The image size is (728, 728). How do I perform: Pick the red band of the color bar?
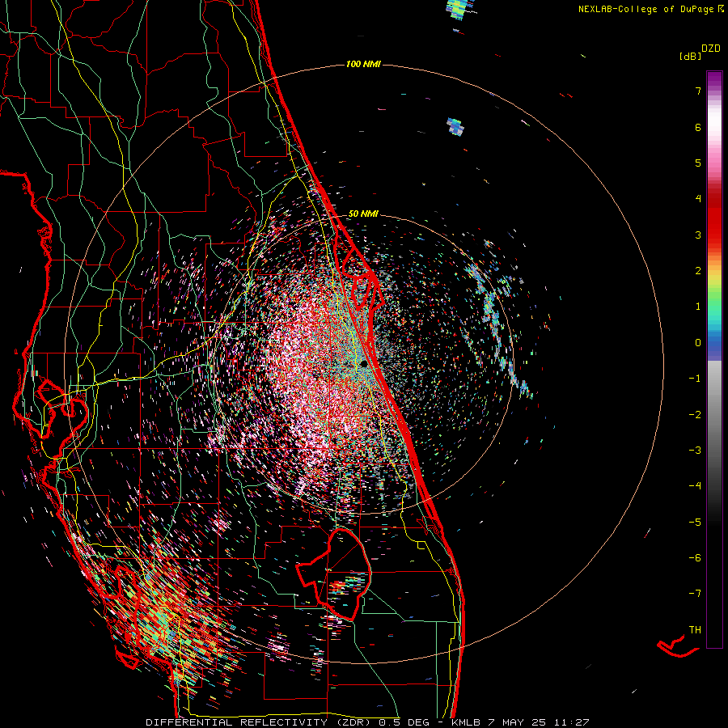(x=714, y=218)
